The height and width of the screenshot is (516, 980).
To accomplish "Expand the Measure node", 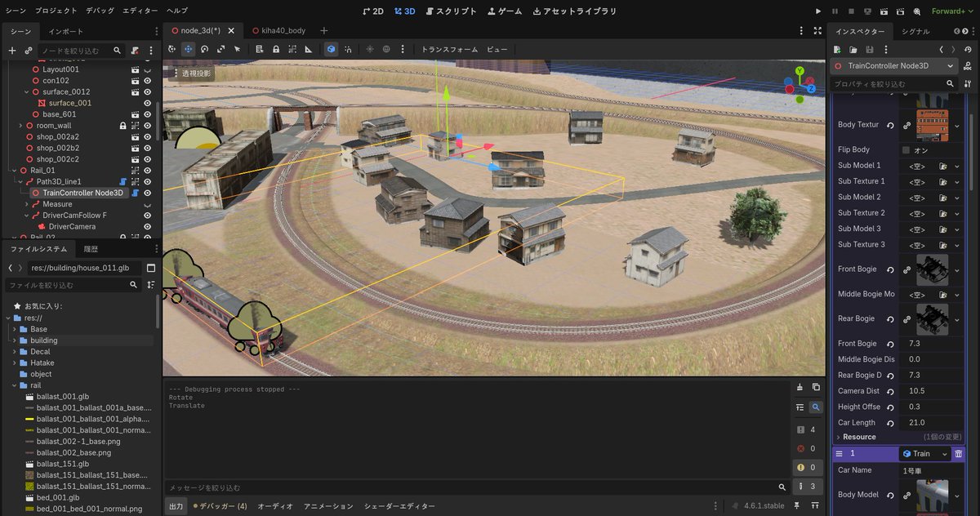I will 25,204.
